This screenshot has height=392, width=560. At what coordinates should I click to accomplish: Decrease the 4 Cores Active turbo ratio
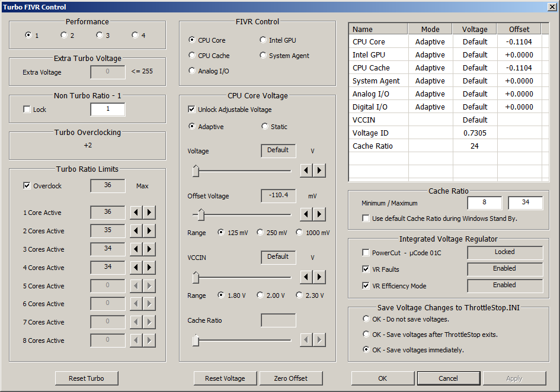pyautogui.click(x=136, y=268)
